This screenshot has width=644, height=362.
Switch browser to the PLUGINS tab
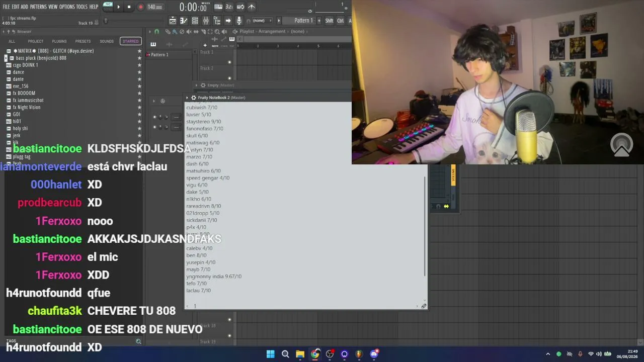pyautogui.click(x=59, y=41)
